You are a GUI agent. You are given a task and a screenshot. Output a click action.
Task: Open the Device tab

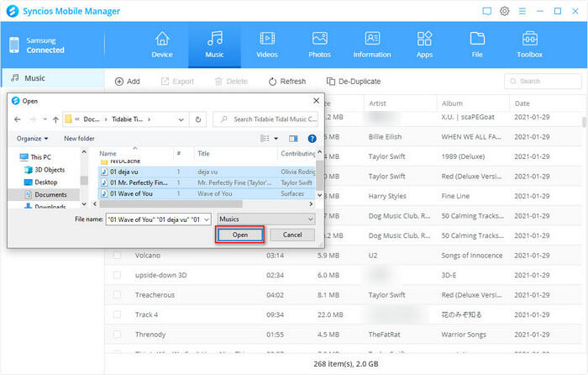(x=162, y=45)
